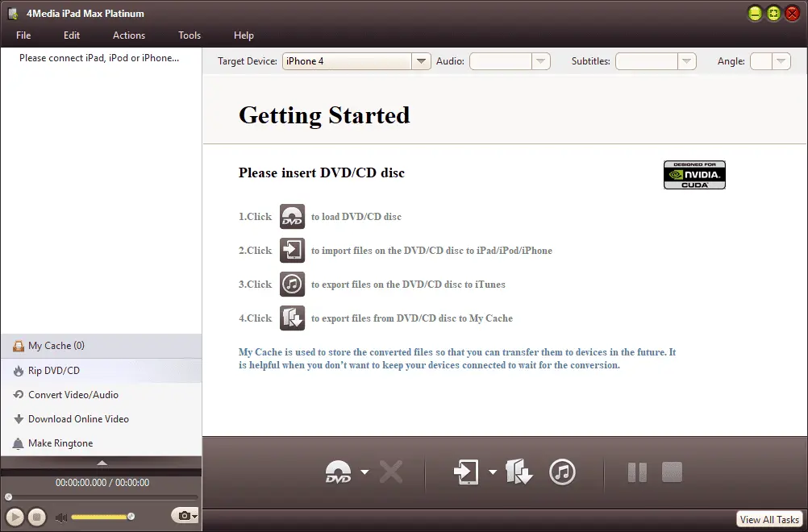The width and height of the screenshot is (808, 532).
Task: Click the DVD icon in step 1 instructions
Action: [292, 216]
